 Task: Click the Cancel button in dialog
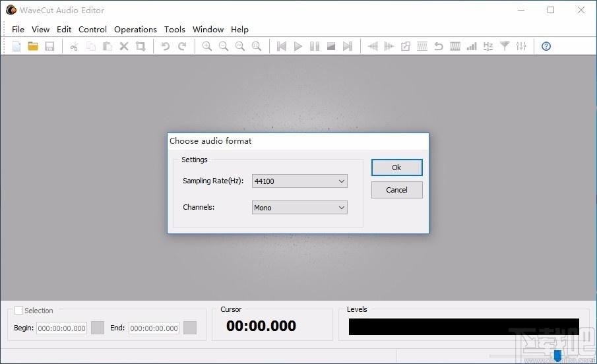(x=396, y=190)
